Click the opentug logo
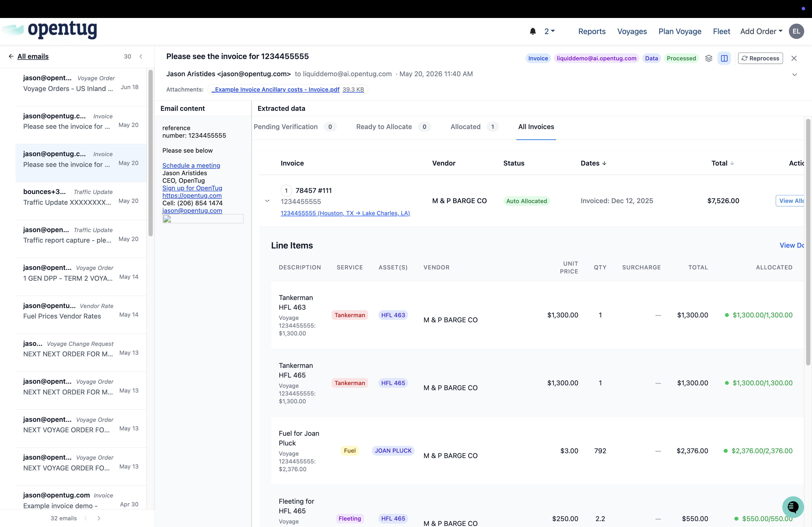The image size is (812, 527). coord(49,30)
